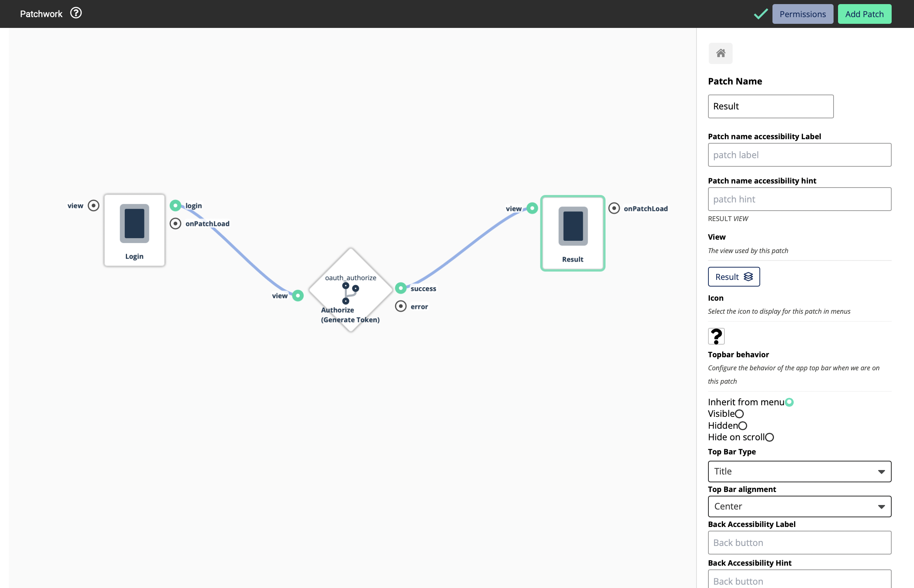Click the question mark help icon
Image resolution: width=914 pixels, height=588 pixels.
(x=76, y=13)
